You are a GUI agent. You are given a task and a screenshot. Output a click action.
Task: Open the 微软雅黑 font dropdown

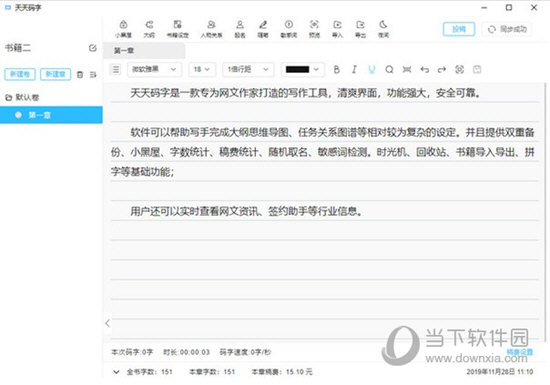tap(154, 69)
